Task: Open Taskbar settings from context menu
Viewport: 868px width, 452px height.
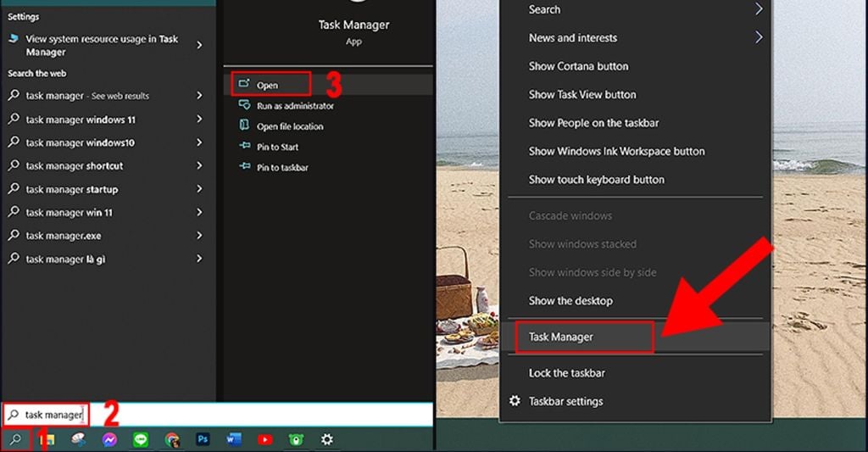Action: click(565, 401)
